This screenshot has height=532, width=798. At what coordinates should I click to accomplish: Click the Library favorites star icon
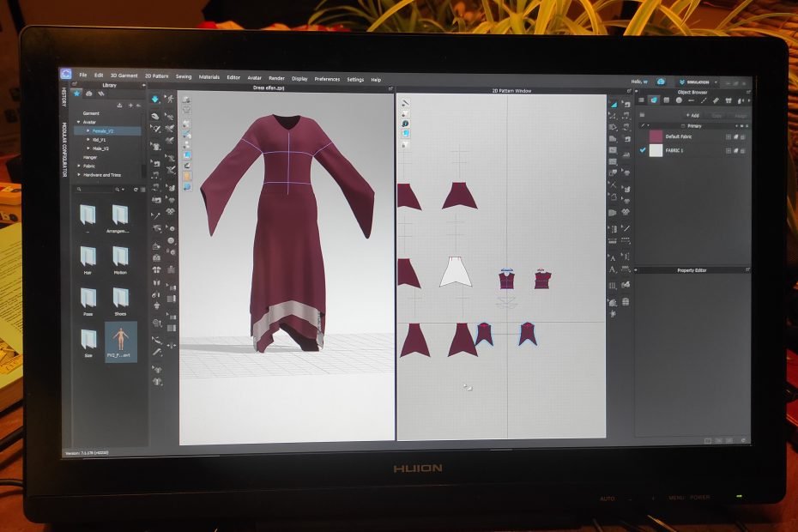coord(76,93)
